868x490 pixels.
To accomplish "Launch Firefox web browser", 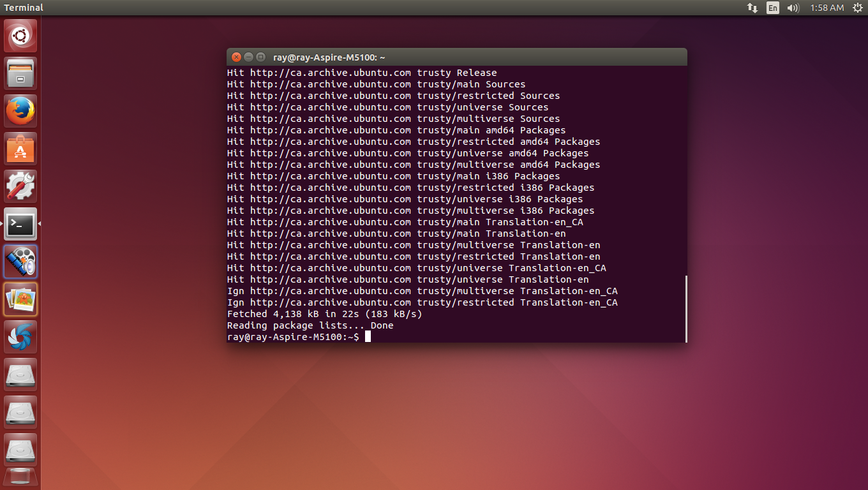I will coord(20,111).
